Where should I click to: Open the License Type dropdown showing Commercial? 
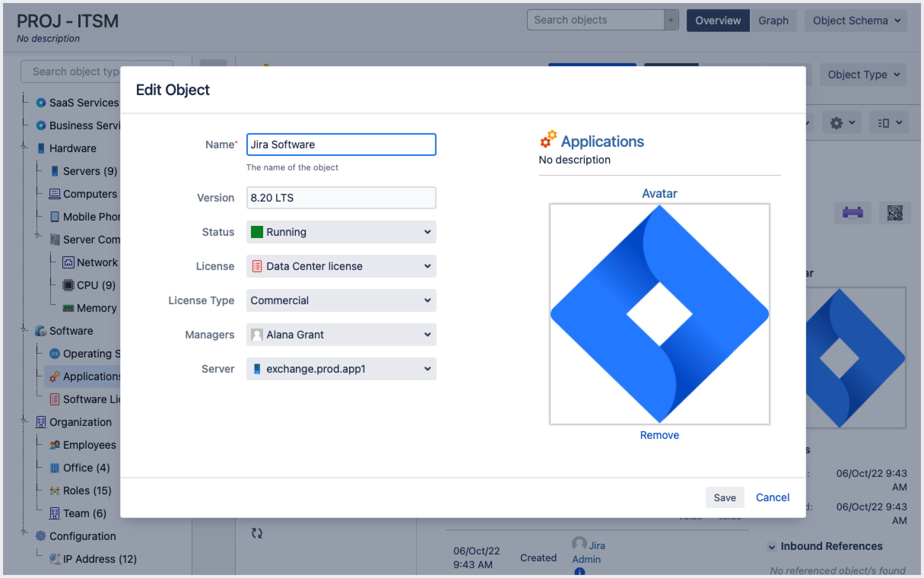[341, 300]
